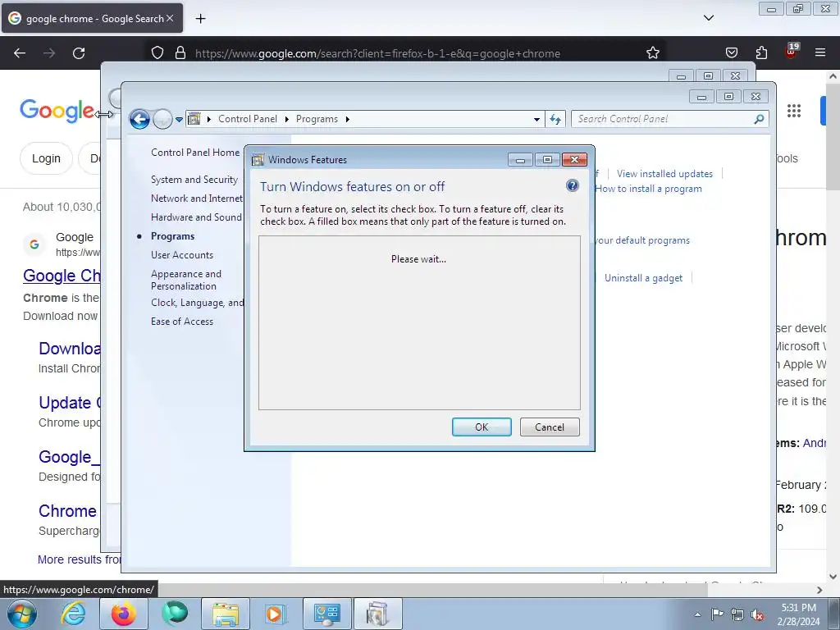Image resolution: width=840 pixels, height=630 pixels.
Task: Open the address bar history dropdown arrow
Action: point(536,119)
